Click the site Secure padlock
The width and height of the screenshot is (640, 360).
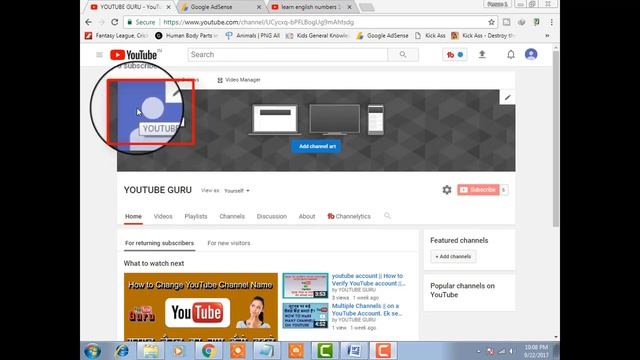(130, 22)
